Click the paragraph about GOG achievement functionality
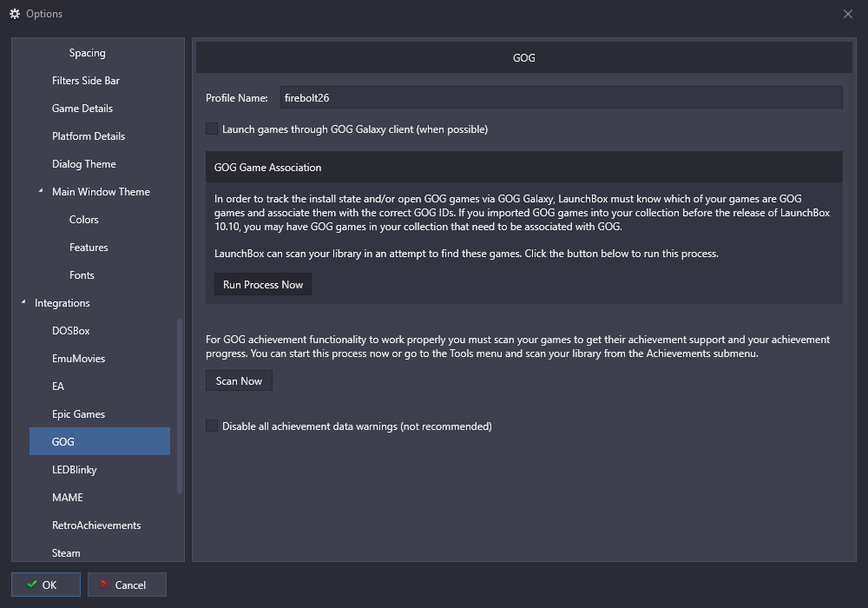This screenshot has width=868, height=608. coord(517,346)
